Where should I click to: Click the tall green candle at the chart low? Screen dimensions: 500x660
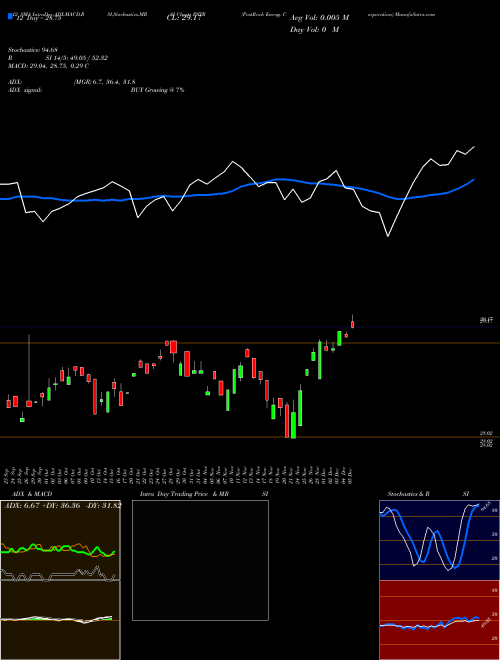pos(294,425)
